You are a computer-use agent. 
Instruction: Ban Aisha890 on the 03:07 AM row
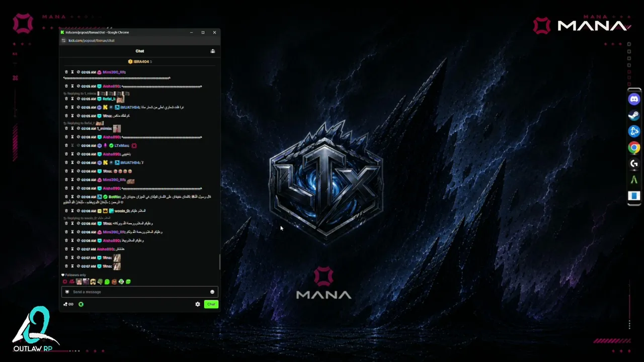pyautogui.click(x=78, y=249)
